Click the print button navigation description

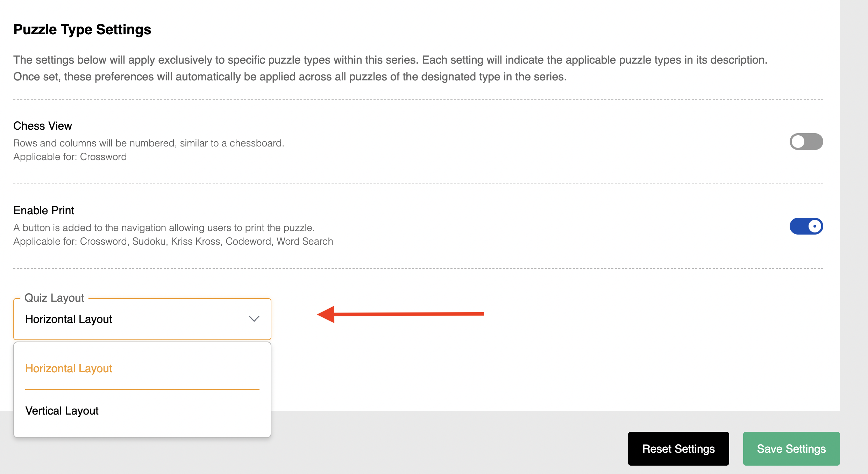click(164, 228)
